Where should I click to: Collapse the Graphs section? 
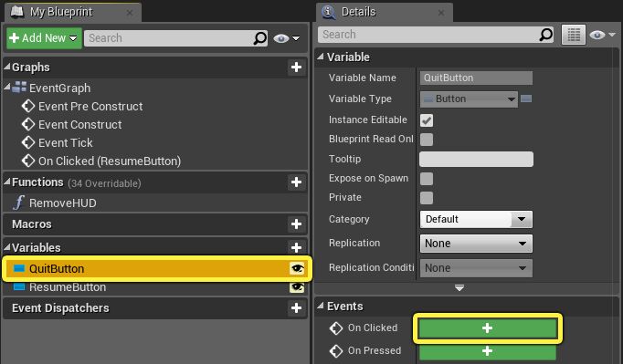click(7, 68)
